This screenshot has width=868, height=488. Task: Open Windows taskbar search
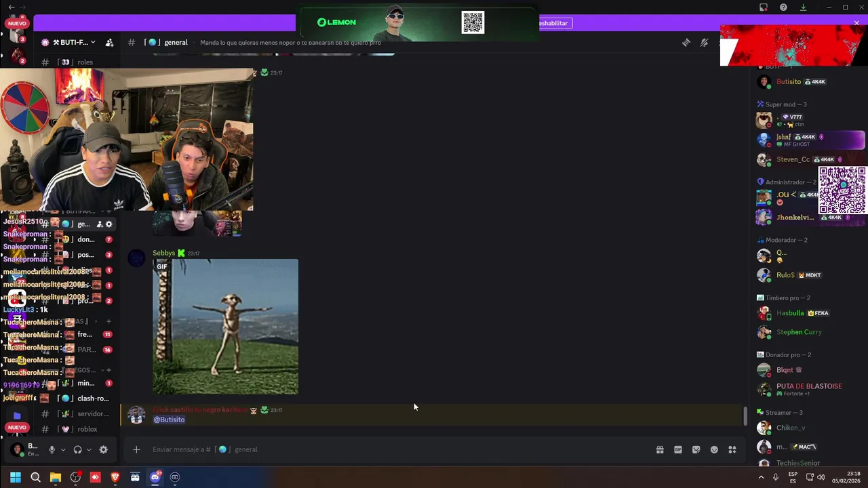coord(35,477)
